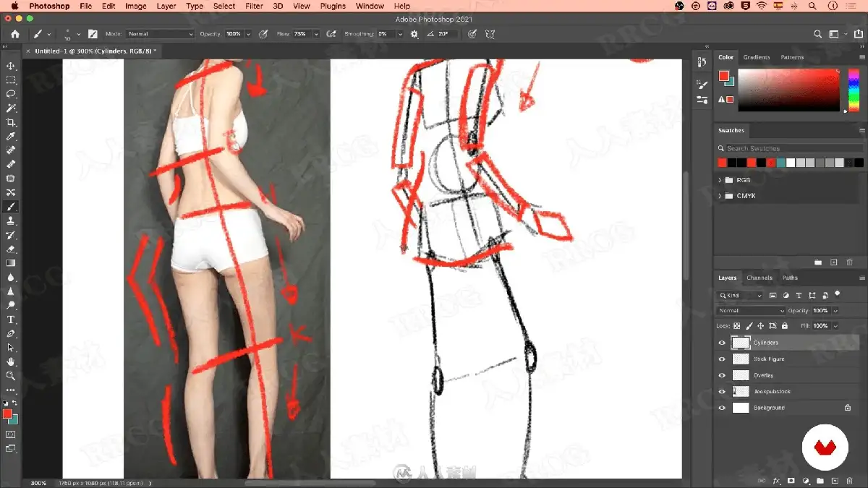Select the Rectangular Marquee tool
This screenshot has height=488, width=868.
tap(11, 80)
